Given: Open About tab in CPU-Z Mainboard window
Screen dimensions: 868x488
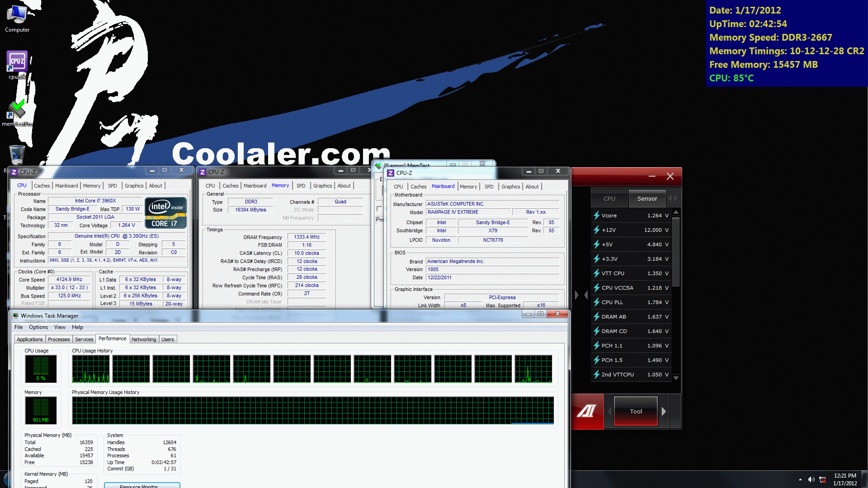Looking at the screenshot, I should [532, 187].
